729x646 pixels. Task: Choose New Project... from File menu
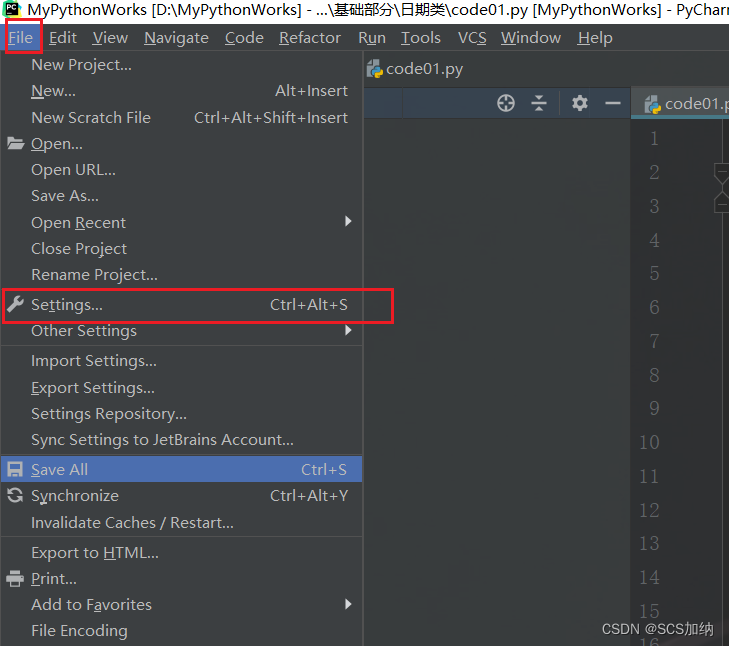pyautogui.click(x=182, y=65)
